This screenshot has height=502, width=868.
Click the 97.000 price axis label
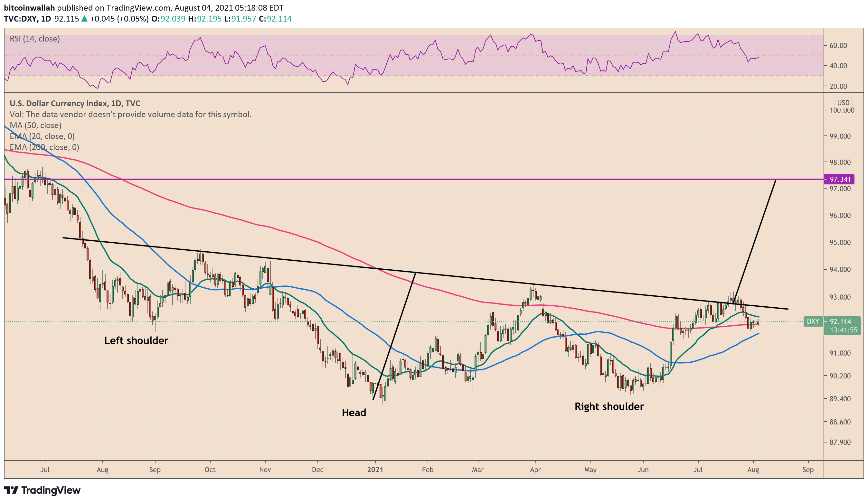tap(840, 189)
